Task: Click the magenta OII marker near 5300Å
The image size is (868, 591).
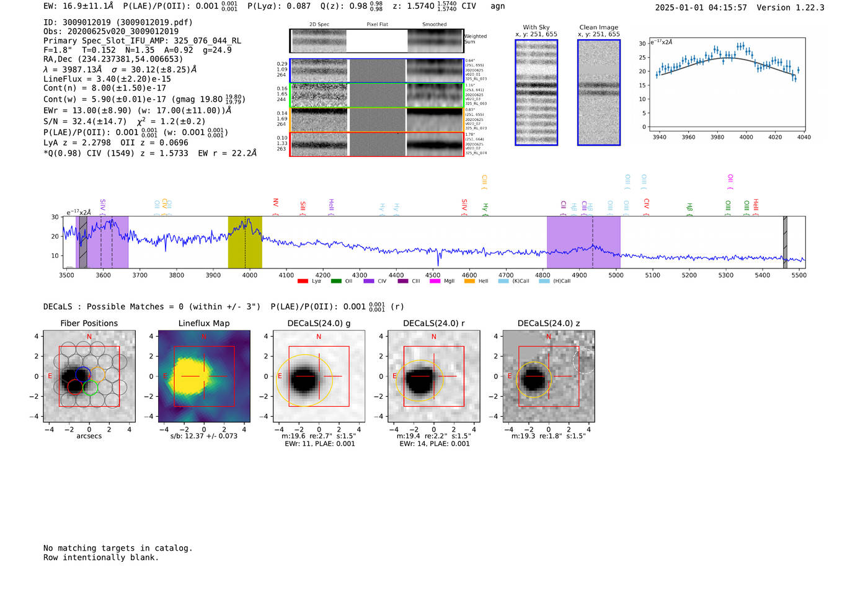Action: tap(730, 182)
